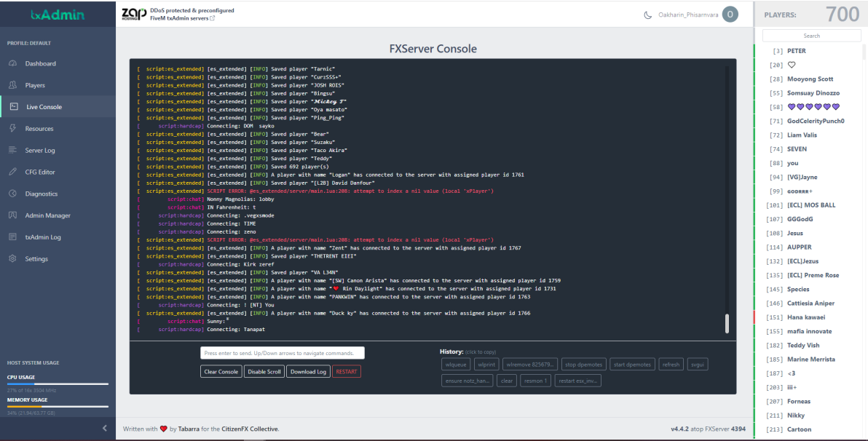Image resolution: width=868 pixels, height=441 pixels.
Task: Click the Dashboard icon in the sidebar
Action: click(x=12, y=63)
